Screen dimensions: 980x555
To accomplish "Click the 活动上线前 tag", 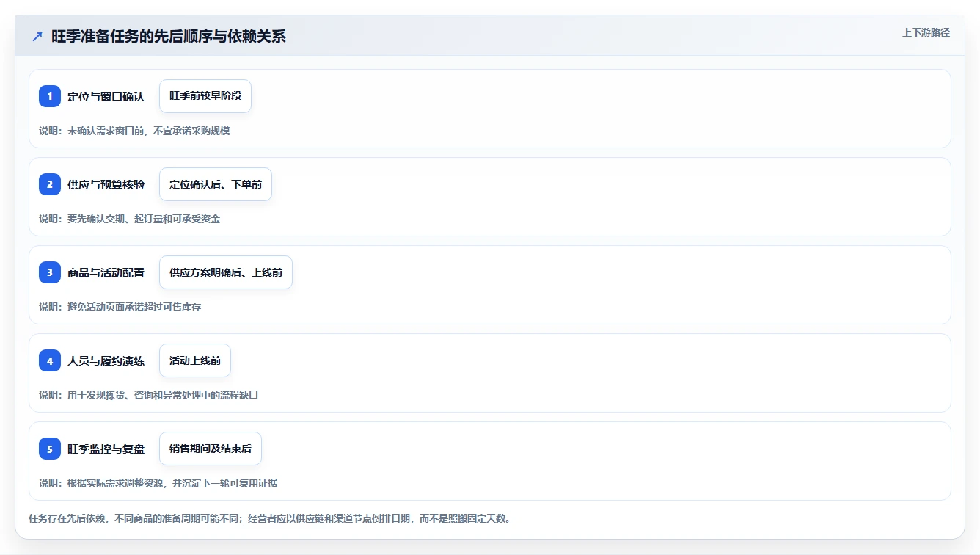I will (195, 360).
